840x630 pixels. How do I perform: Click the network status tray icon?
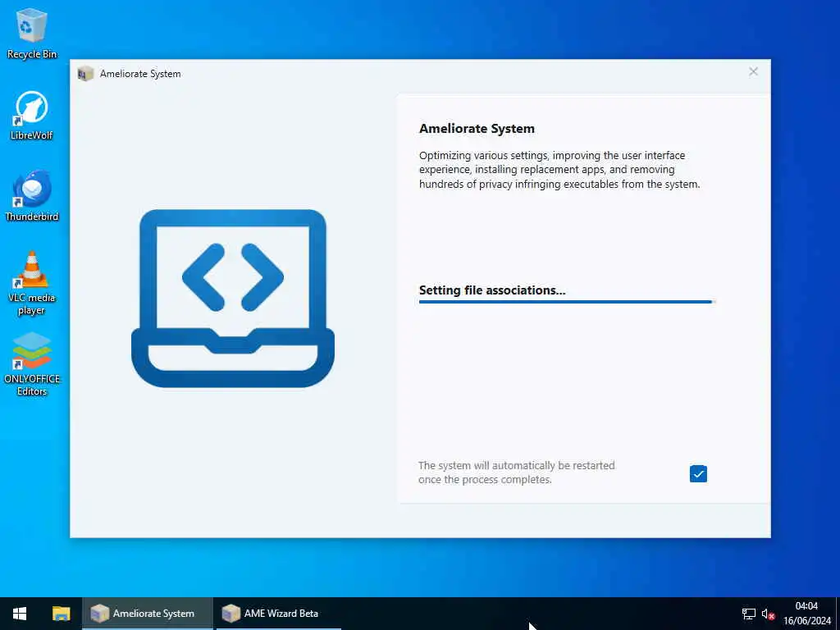[748, 614]
